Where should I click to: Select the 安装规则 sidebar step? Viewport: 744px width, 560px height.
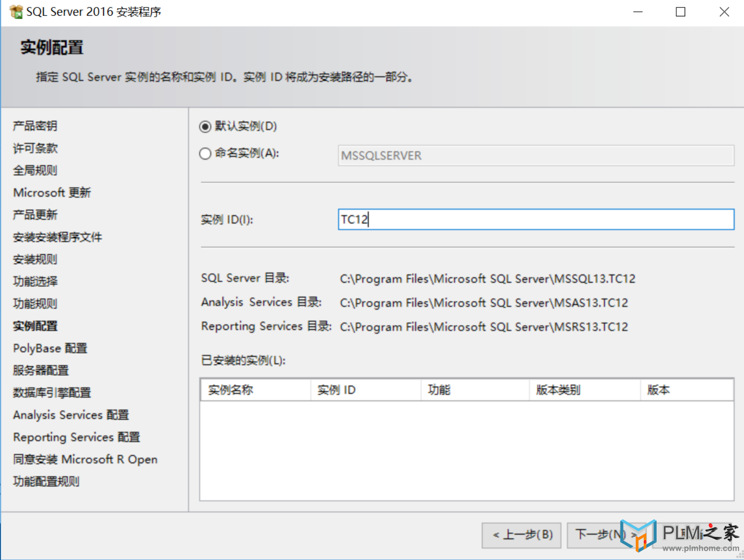tap(35, 259)
